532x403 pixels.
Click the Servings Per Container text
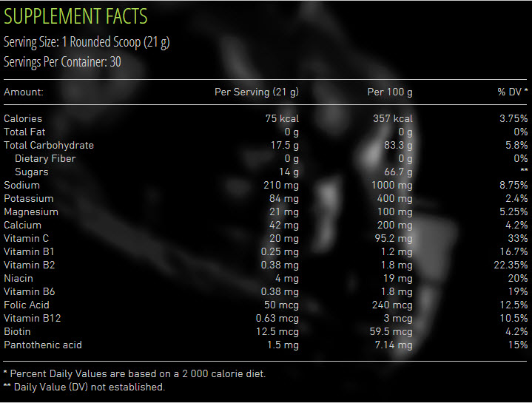[62, 62]
